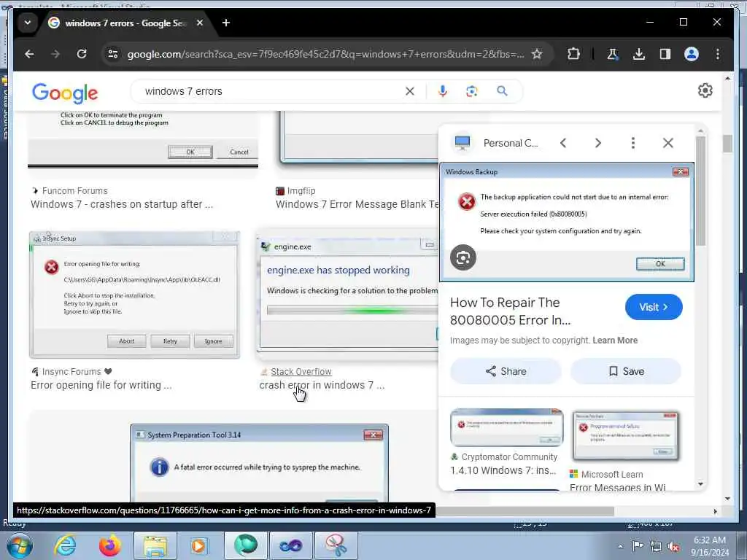Click the Chrome address bar URL
Screen dimensions: 747x560
coord(325,54)
